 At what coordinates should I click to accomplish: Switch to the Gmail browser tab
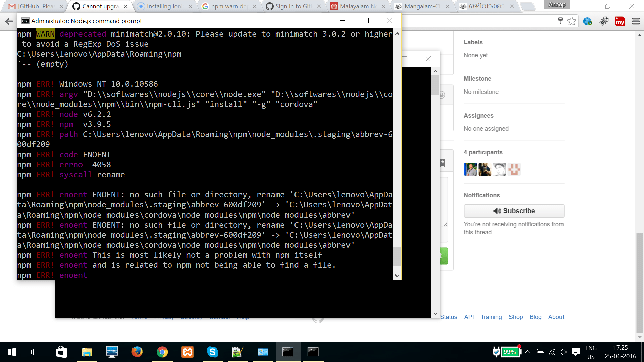(34, 6)
